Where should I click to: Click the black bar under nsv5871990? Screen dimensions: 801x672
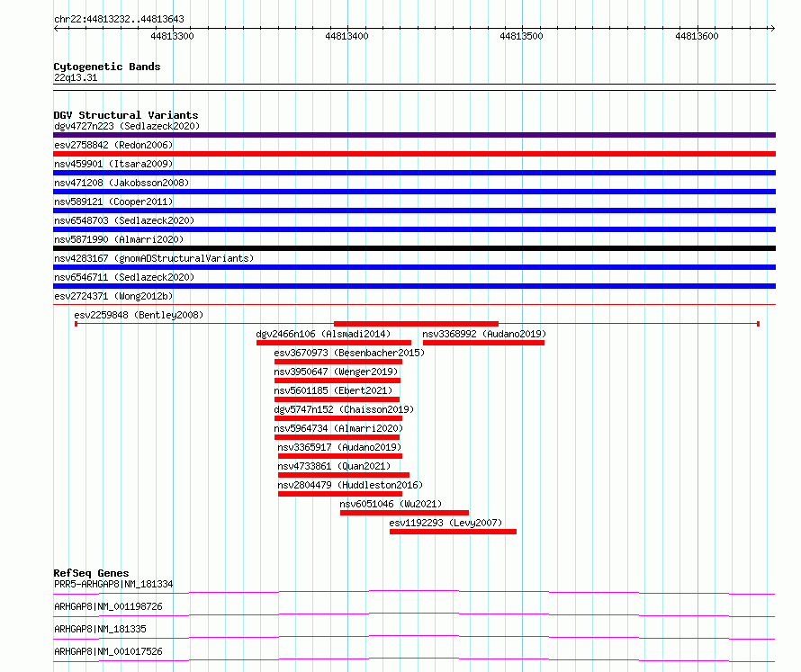point(414,248)
